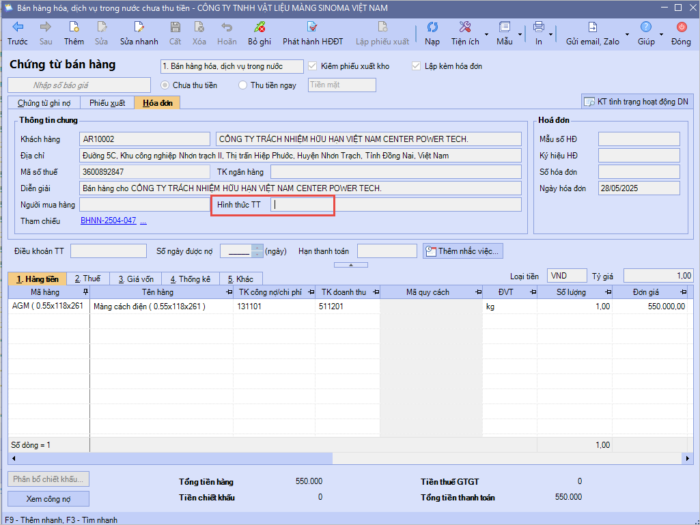Click the In (print) icon
This screenshot has height=525, width=700.
click(538, 27)
